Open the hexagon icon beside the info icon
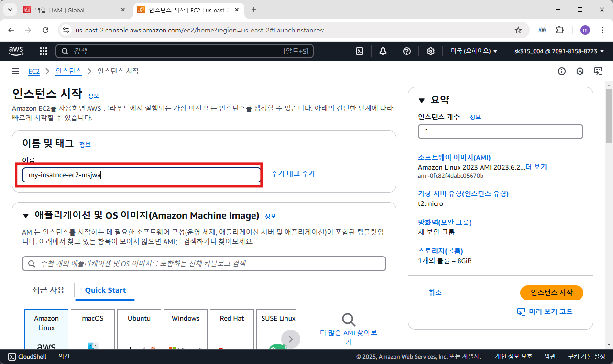 coord(580,71)
